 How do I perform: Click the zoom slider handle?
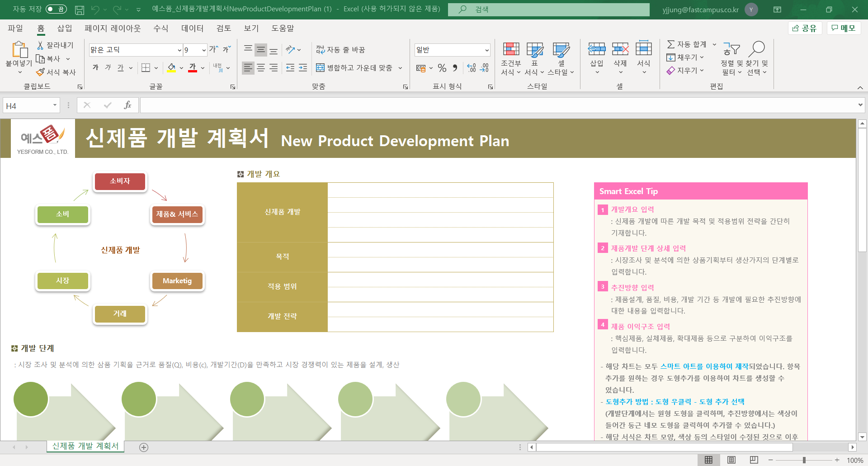tap(804, 460)
